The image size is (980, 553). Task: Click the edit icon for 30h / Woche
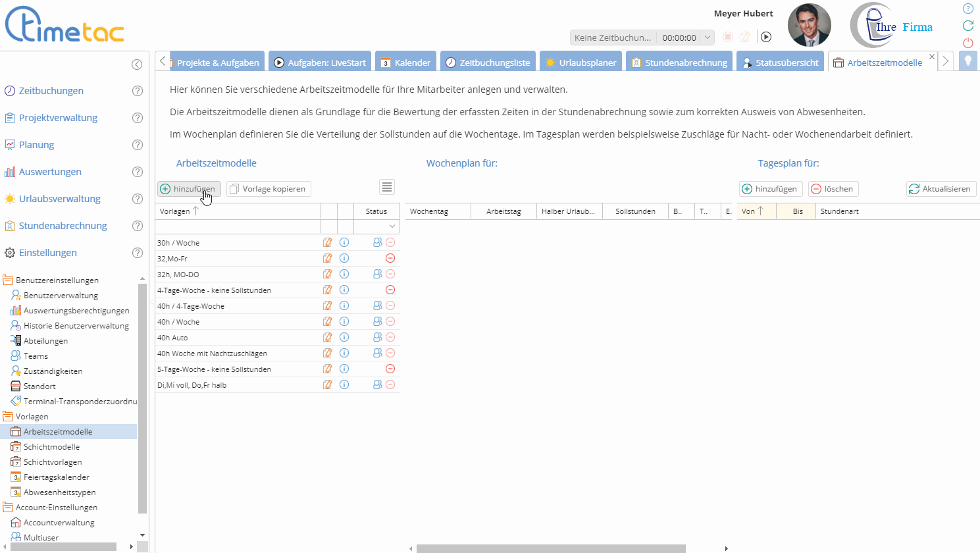click(x=327, y=242)
